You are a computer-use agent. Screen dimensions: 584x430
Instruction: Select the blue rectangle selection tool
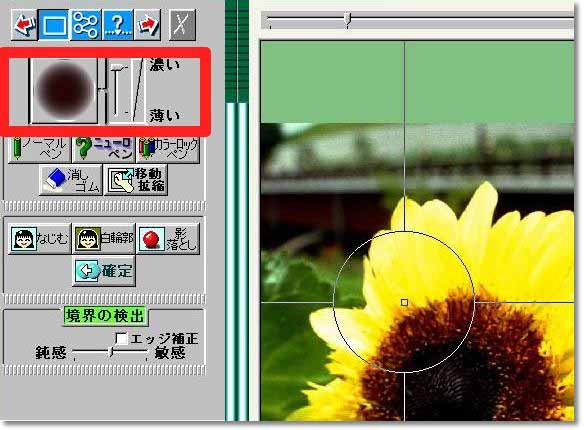click(x=54, y=25)
